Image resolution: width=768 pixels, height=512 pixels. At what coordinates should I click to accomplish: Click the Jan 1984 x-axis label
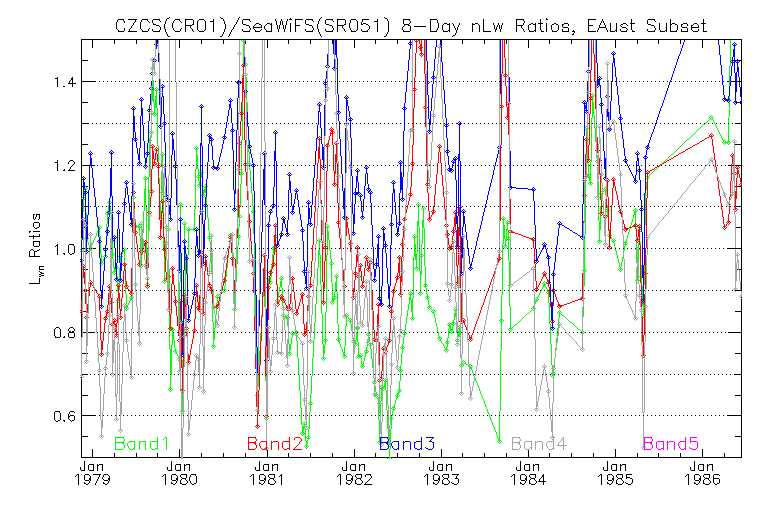528,473
